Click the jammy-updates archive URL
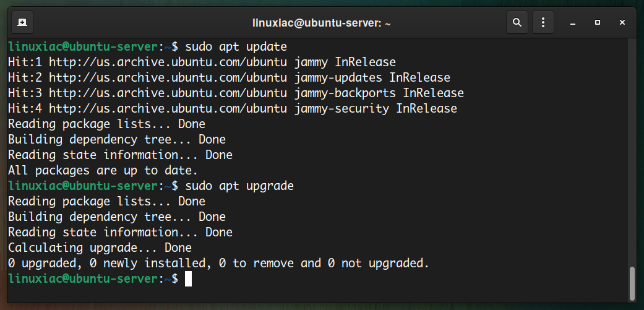This screenshot has width=644, height=310. (x=168, y=77)
